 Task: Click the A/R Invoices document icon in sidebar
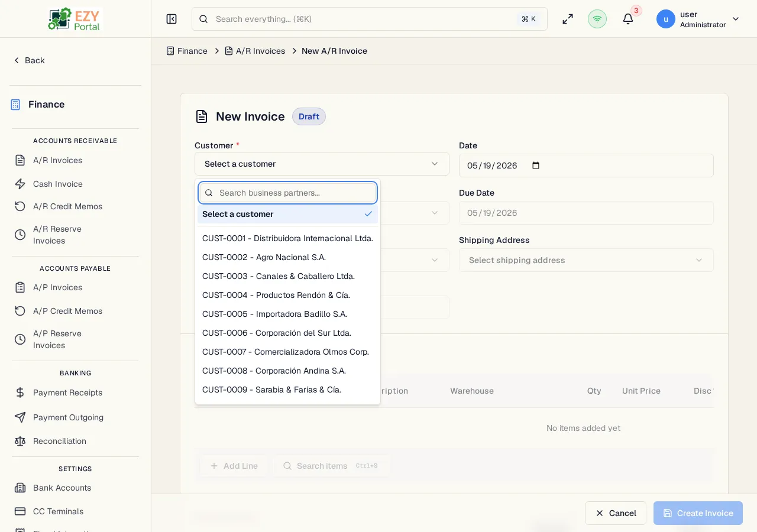(x=20, y=160)
